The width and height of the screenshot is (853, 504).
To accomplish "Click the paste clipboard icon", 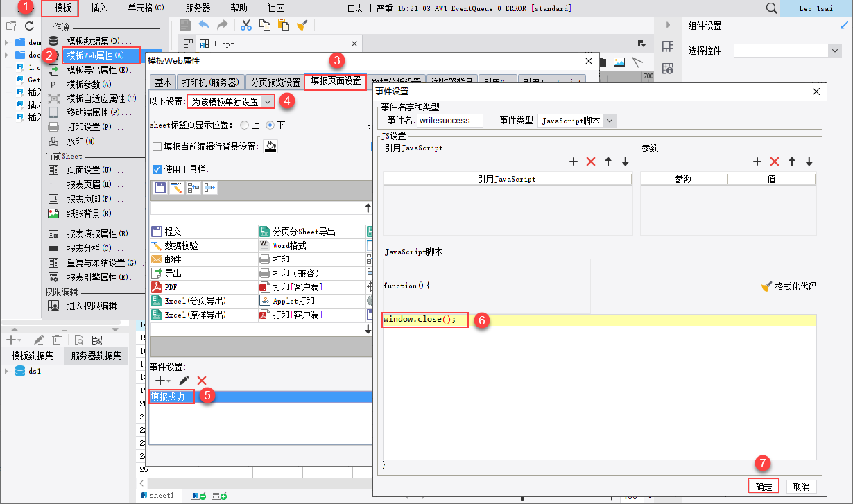I will pos(283,25).
